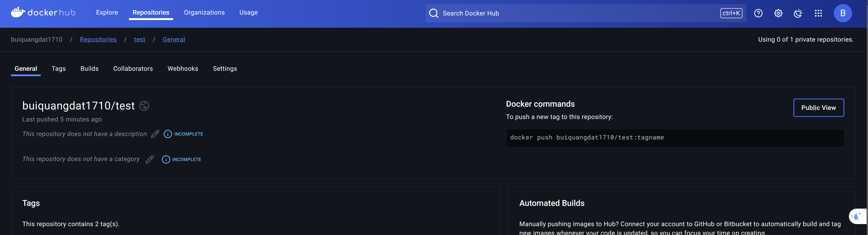Open Organizations in the top nav

[x=204, y=13]
